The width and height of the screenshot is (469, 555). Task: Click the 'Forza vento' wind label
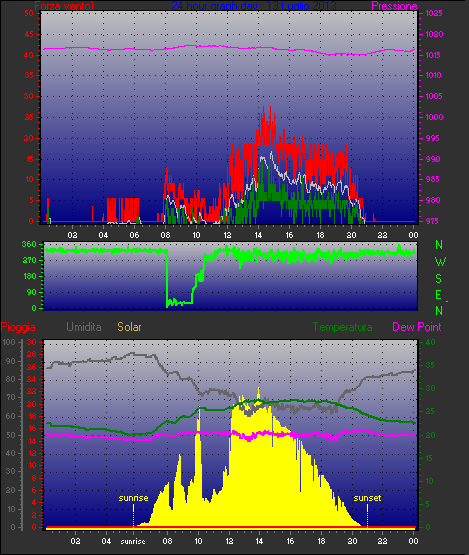tap(64, 6)
